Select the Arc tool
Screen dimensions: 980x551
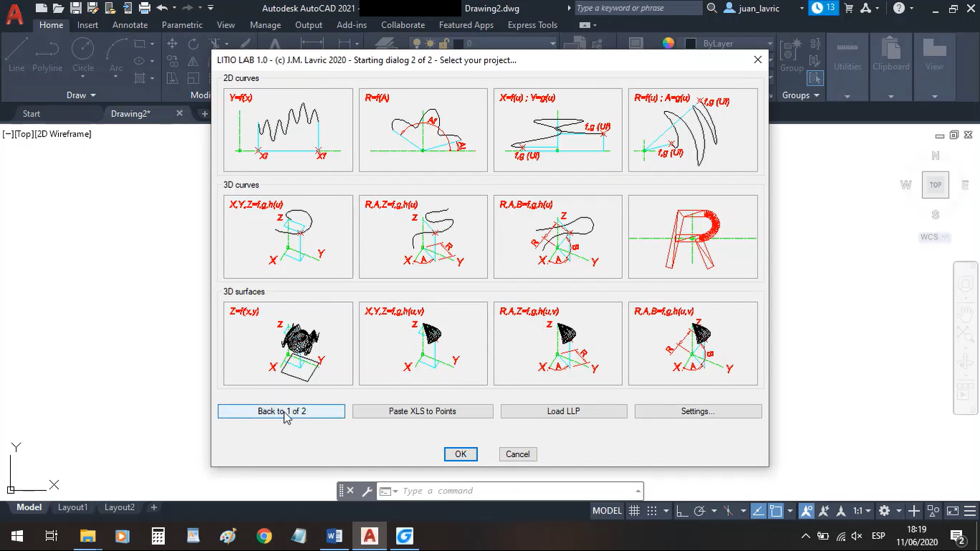point(116,55)
